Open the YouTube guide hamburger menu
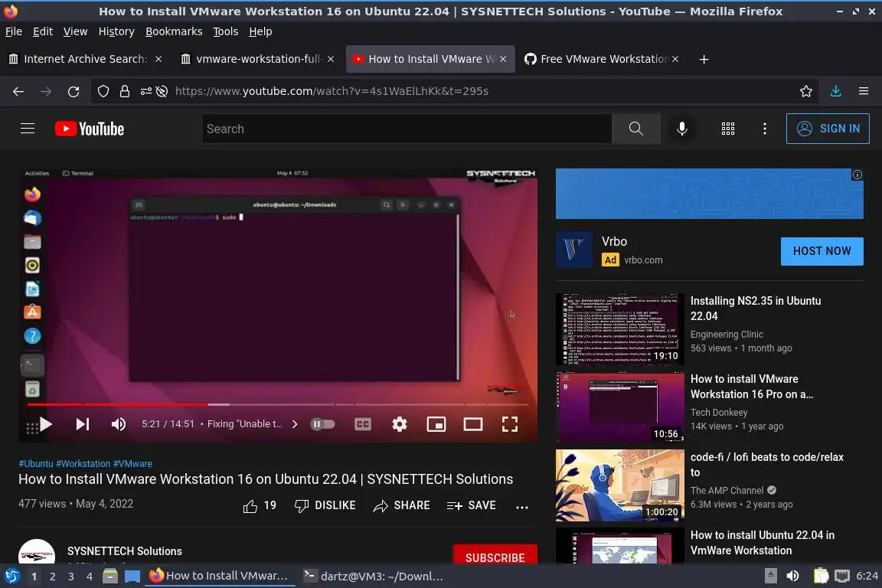 (28, 129)
